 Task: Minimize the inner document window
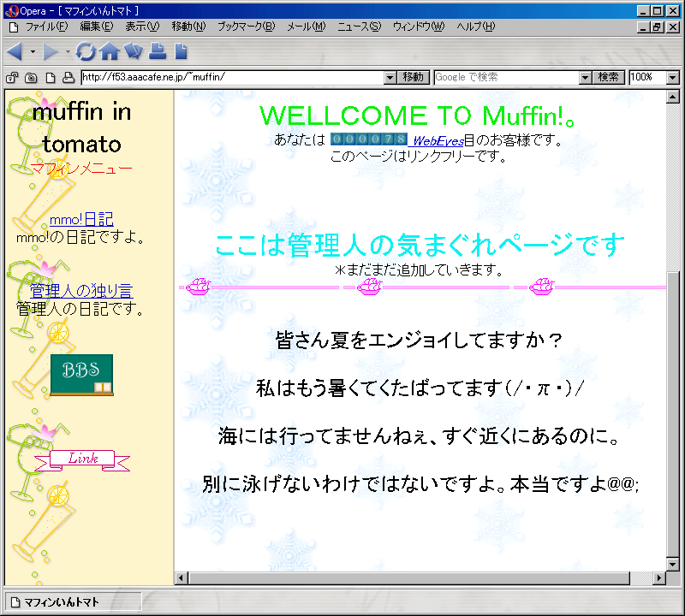pos(643,27)
